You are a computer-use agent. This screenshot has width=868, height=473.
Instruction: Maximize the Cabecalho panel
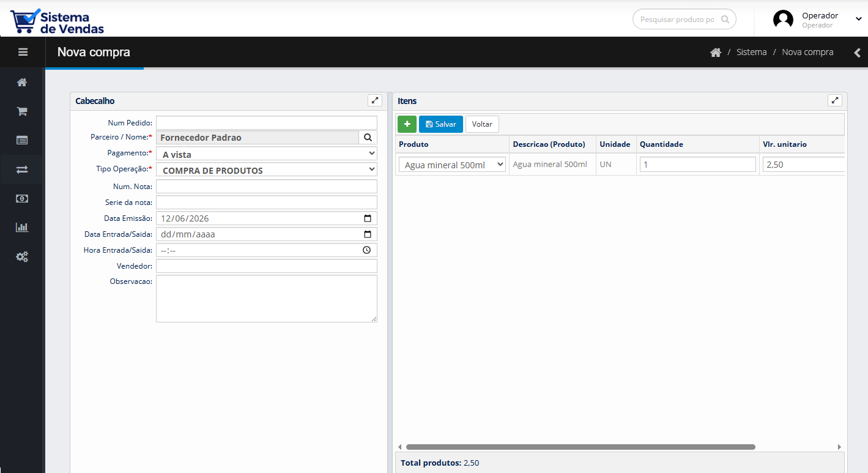point(375,100)
